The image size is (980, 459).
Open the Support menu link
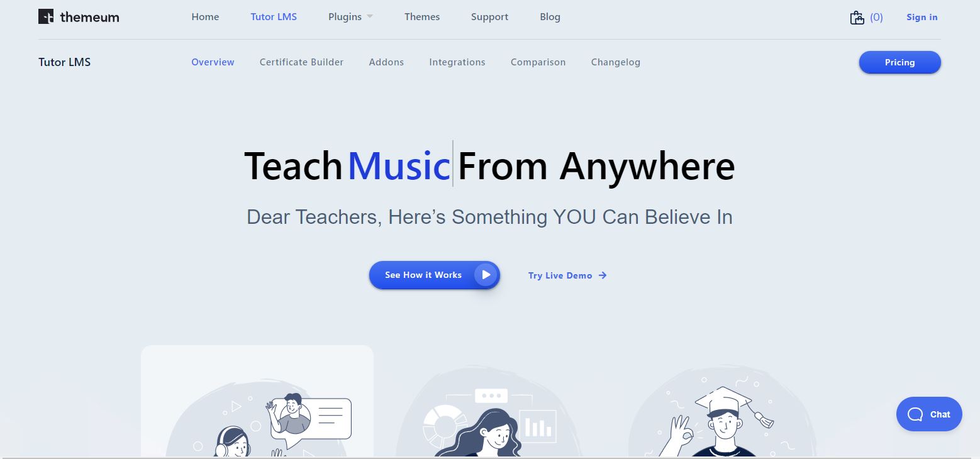(x=489, y=17)
